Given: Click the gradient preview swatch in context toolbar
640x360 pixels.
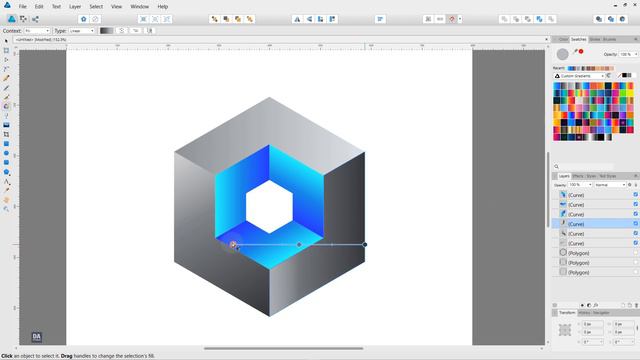Looking at the screenshot, I should click(x=107, y=31).
